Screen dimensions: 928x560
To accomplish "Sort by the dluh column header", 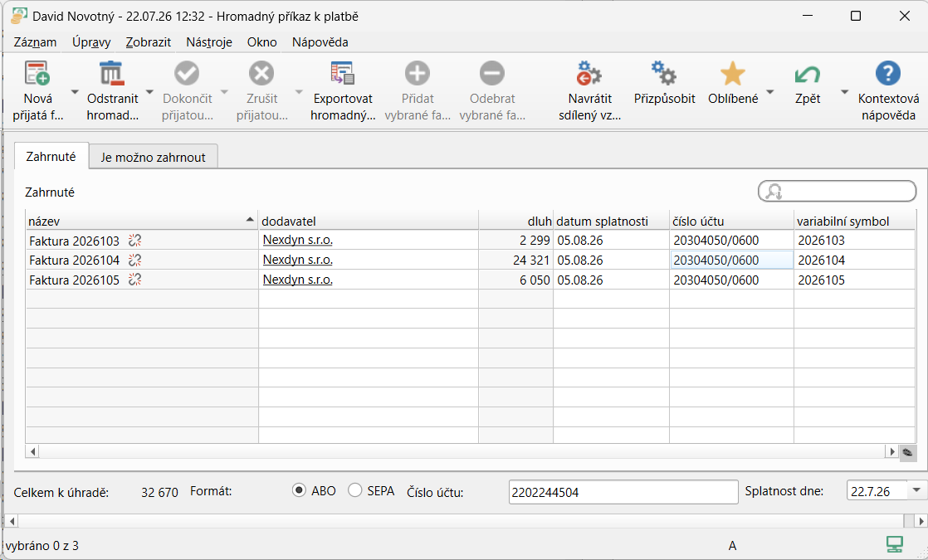I will coord(515,222).
